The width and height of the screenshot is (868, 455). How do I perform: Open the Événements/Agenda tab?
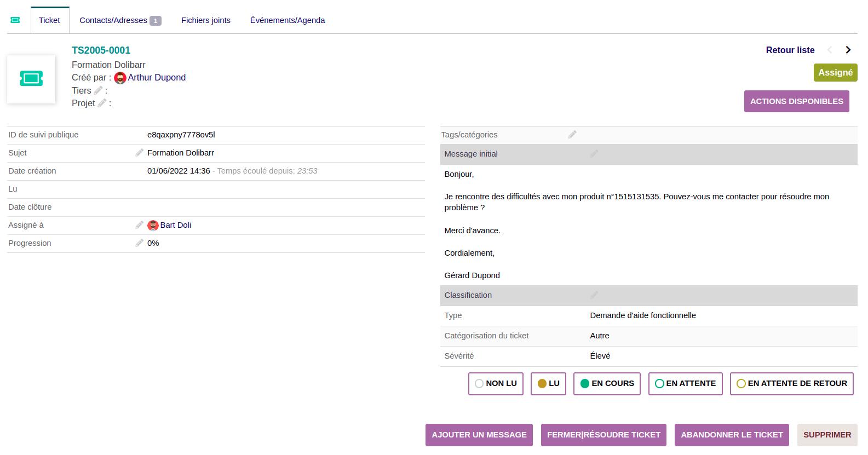(288, 20)
